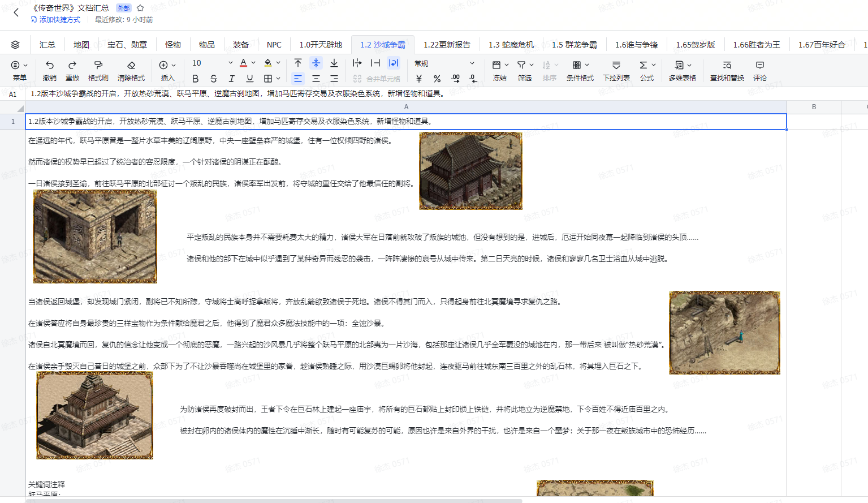Switch to 1.3 蛇魔危机 tab

[x=511, y=45]
